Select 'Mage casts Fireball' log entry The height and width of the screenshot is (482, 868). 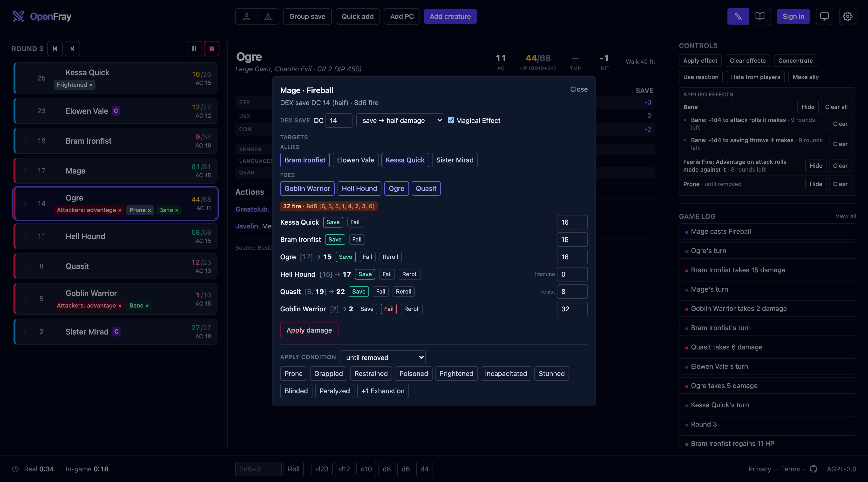tap(767, 231)
